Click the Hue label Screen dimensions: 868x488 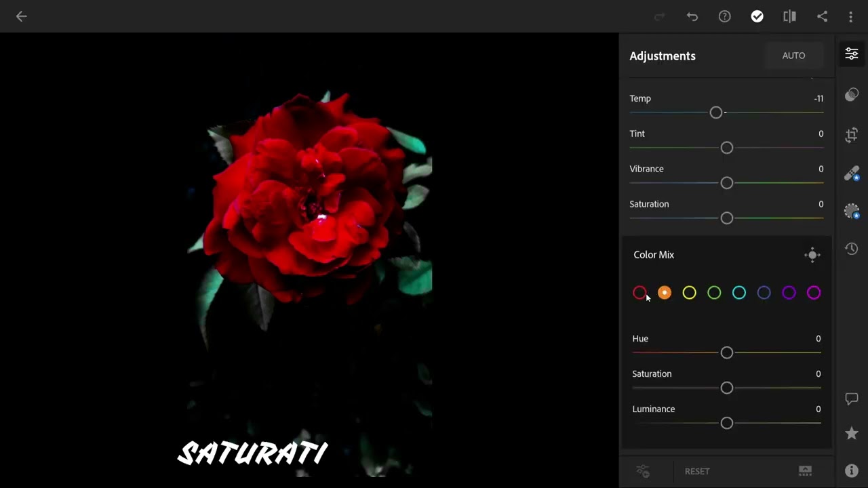coord(640,338)
